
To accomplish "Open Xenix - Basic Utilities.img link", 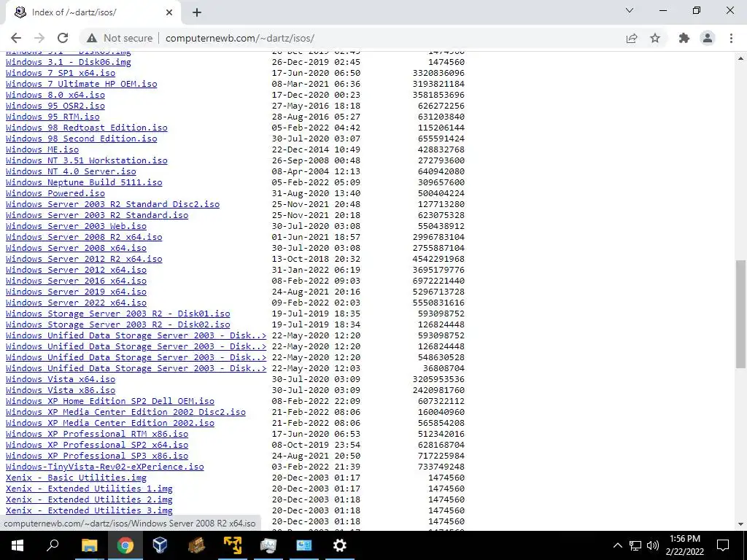I will pyautogui.click(x=76, y=478).
